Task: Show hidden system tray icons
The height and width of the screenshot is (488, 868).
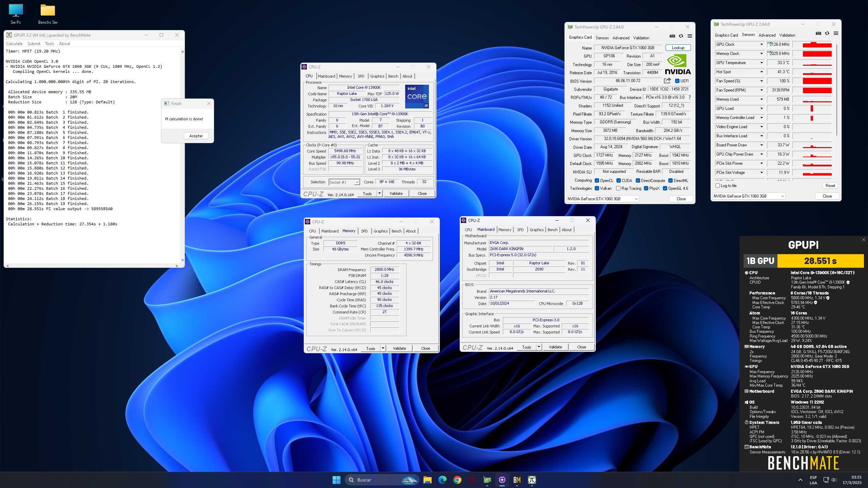Action: click(x=801, y=480)
